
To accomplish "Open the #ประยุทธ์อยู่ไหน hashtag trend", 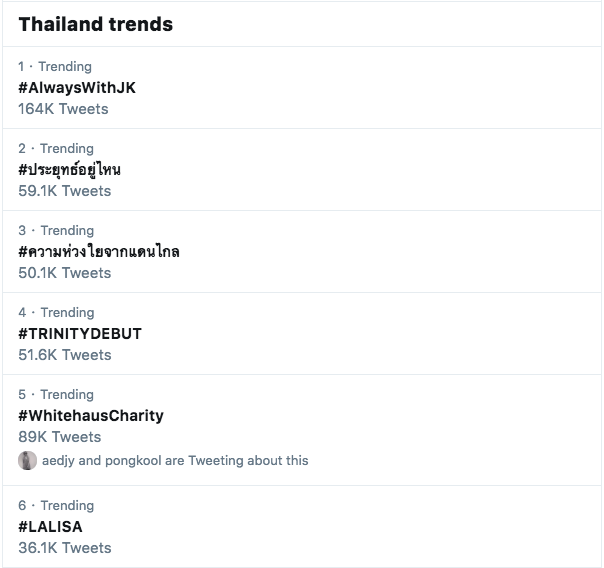I will 69,170.
